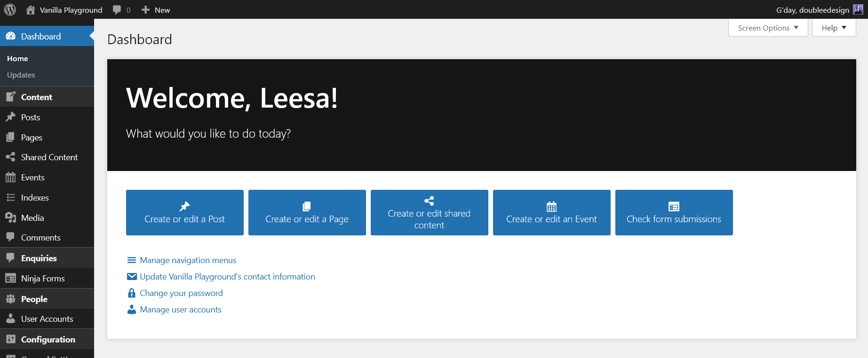Click Check form submissions button
Screen dimensions: 868x358
(x=674, y=213)
